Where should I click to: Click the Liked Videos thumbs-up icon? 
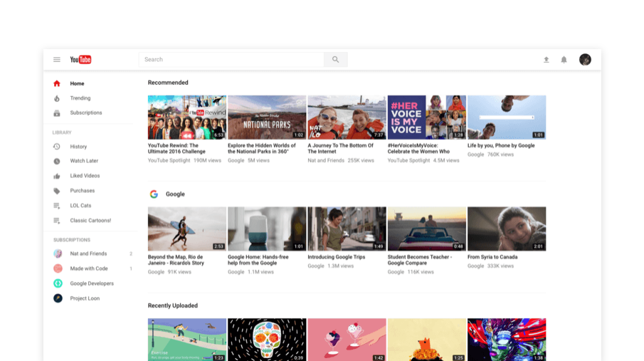[x=57, y=176]
